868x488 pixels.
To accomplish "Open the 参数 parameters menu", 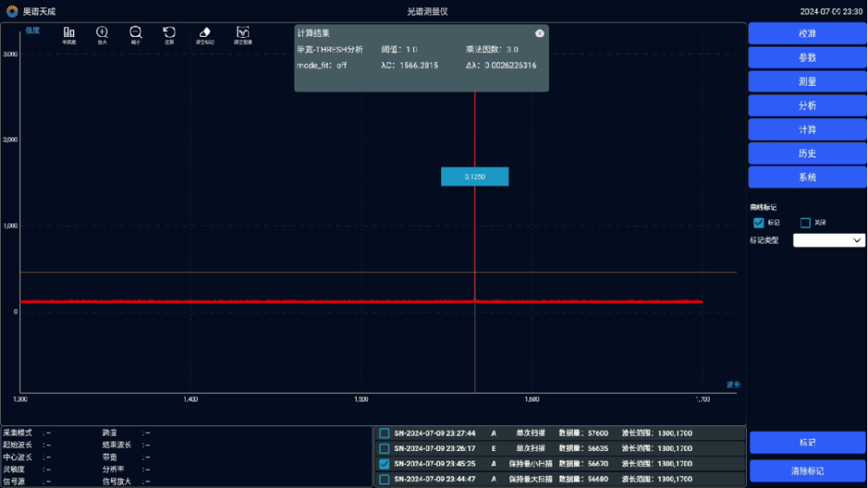I will tap(807, 58).
